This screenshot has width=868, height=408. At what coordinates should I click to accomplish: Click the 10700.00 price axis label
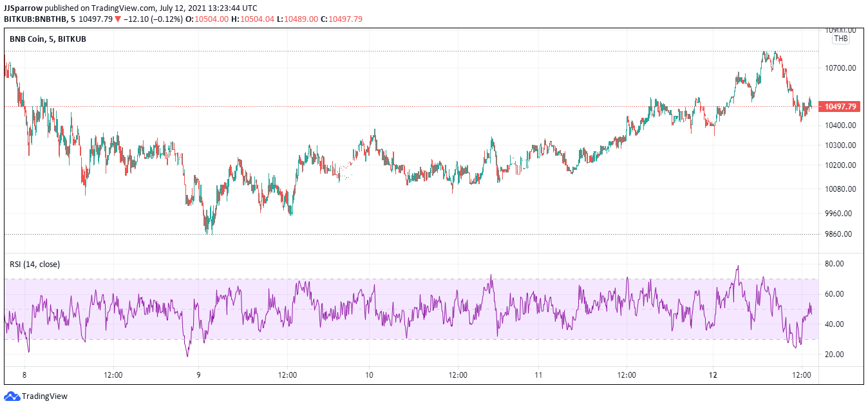click(840, 68)
